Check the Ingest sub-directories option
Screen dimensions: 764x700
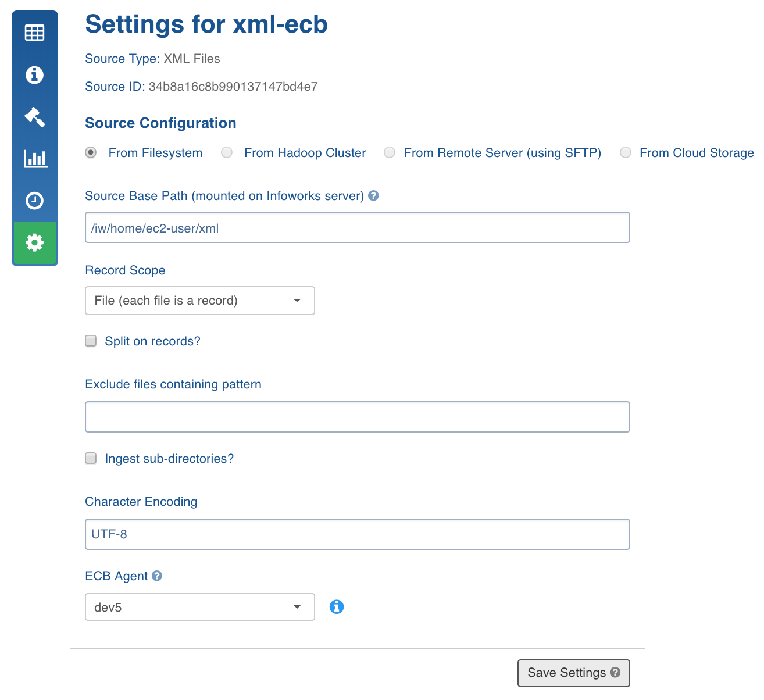point(91,458)
